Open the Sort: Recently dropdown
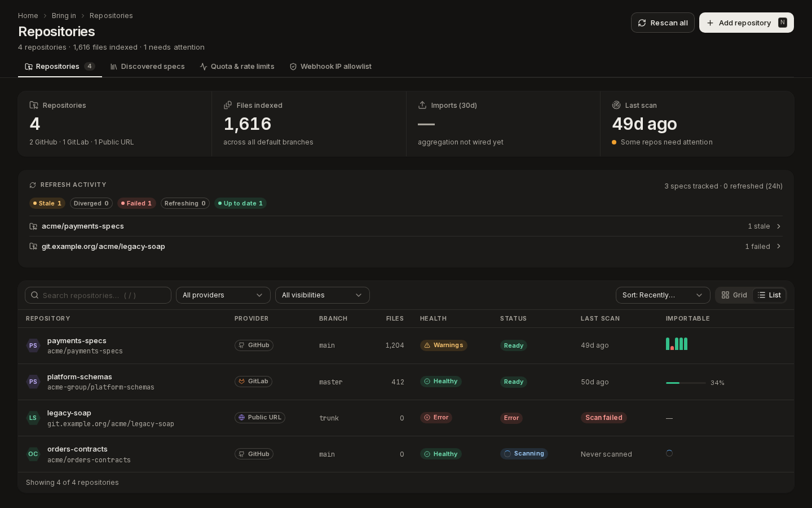812x508 pixels. [663, 295]
